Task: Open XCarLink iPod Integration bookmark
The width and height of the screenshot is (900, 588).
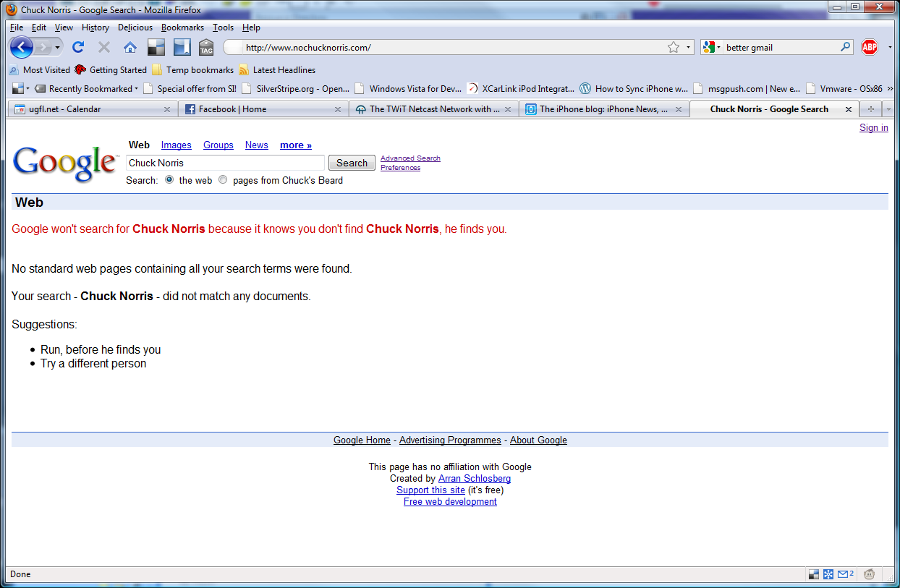Action: [520, 89]
